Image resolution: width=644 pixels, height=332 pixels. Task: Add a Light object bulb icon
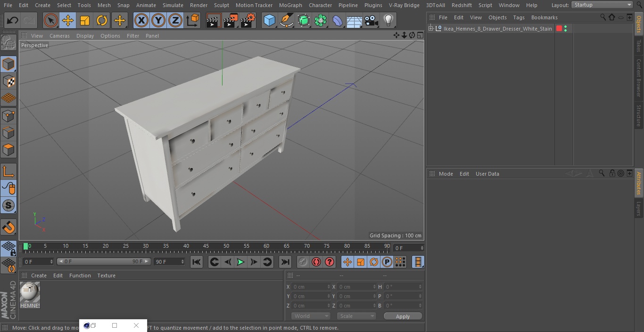388,20
